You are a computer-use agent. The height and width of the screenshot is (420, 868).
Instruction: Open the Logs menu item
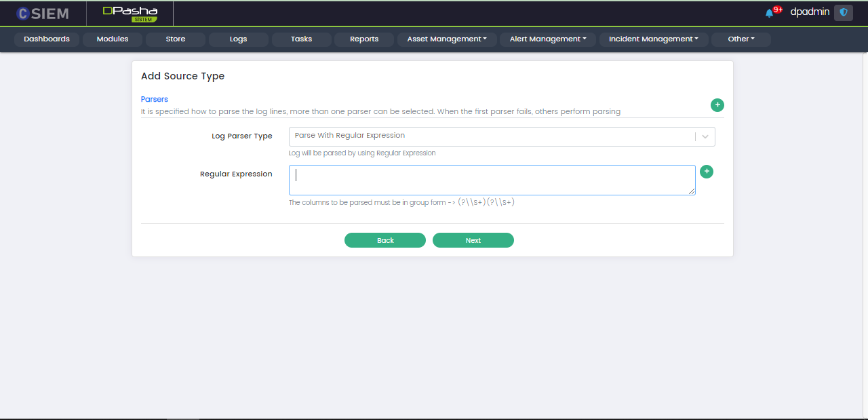238,39
